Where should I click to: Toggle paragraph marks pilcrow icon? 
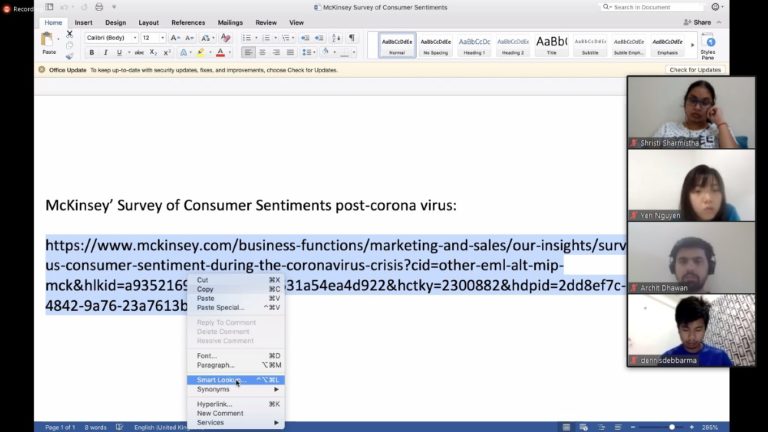point(351,38)
